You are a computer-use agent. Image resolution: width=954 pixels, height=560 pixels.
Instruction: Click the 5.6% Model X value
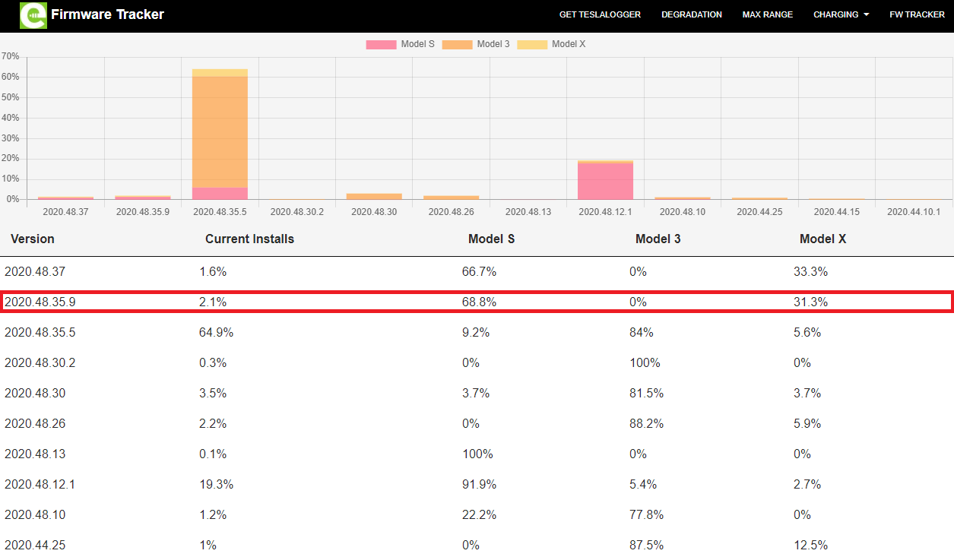(x=807, y=332)
